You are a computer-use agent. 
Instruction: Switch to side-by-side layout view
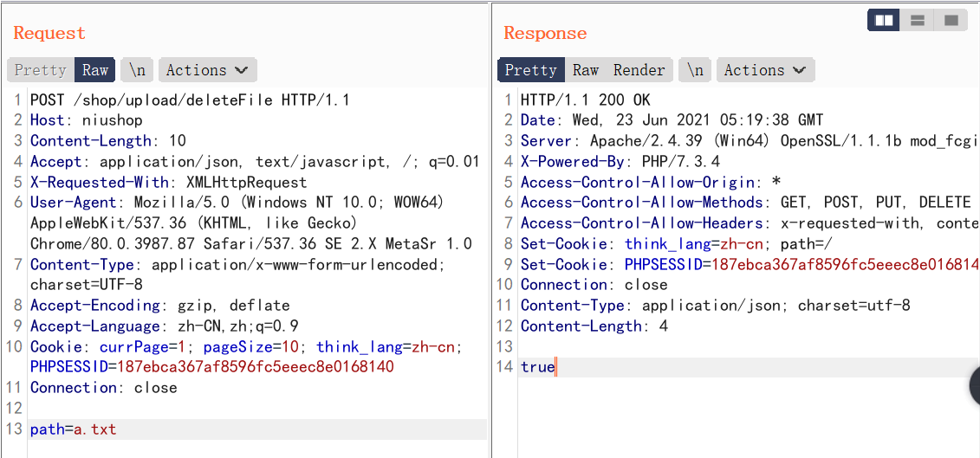[x=885, y=20]
